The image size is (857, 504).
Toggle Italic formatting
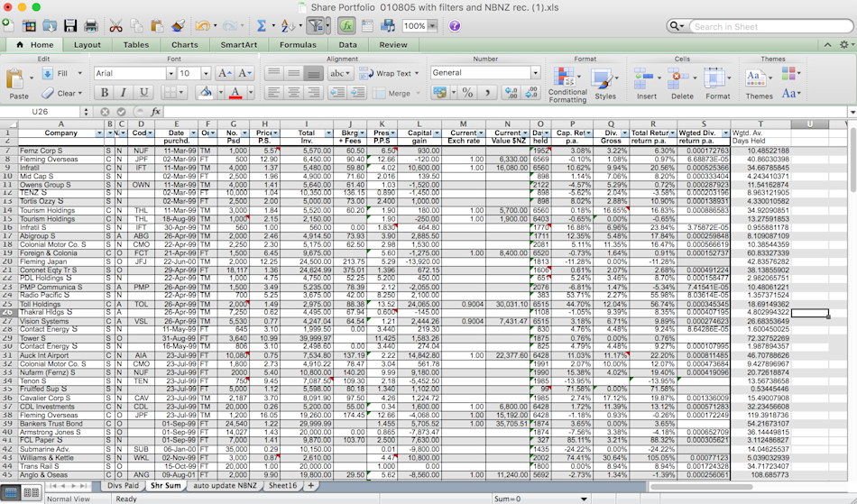[124, 92]
